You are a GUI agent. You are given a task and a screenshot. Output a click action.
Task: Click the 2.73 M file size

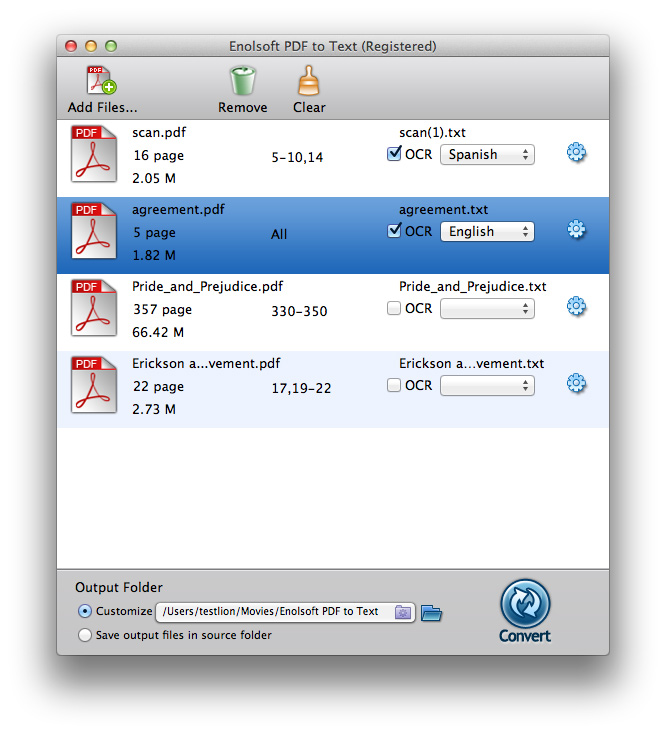[x=154, y=410]
